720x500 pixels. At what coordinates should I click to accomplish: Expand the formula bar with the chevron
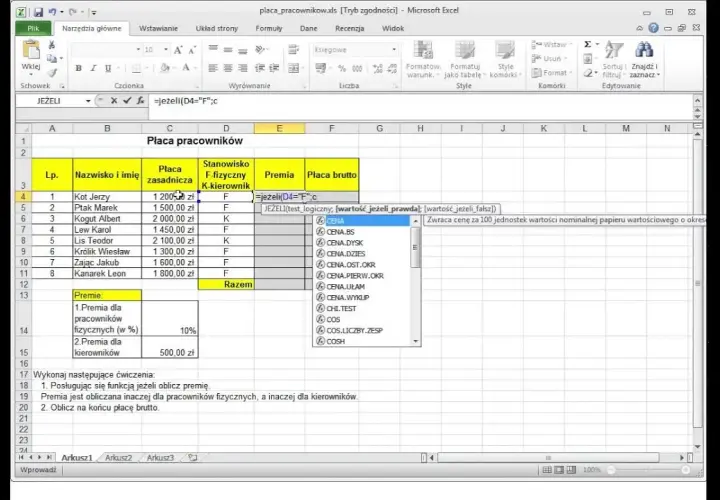(x=698, y=101)
